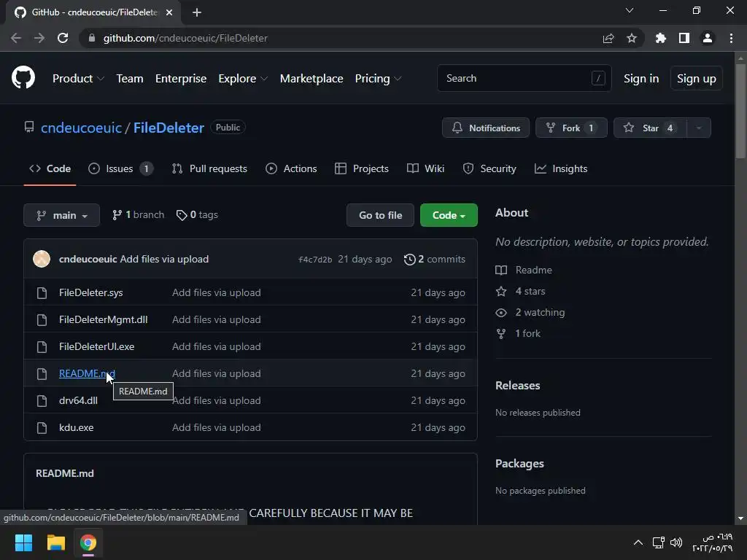
Task: Click the Sign in link
Action: [x=641, y=79]
